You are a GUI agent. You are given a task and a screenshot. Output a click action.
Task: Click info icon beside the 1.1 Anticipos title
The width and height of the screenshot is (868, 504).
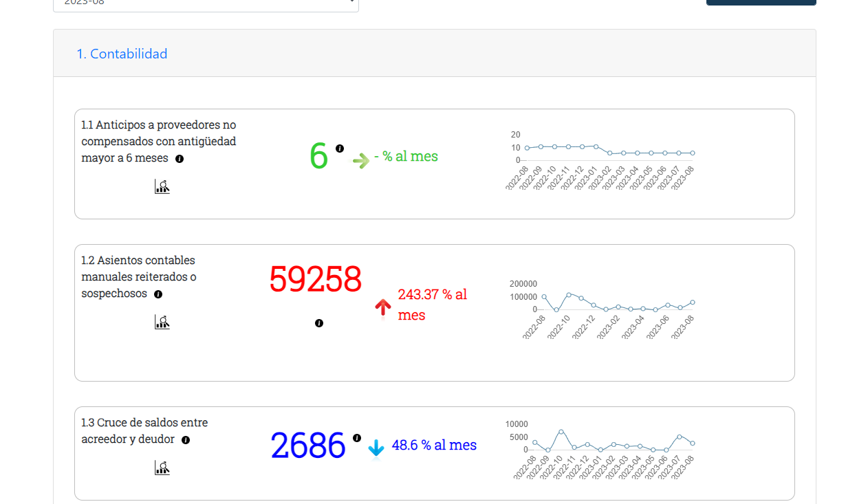(180, 159)
